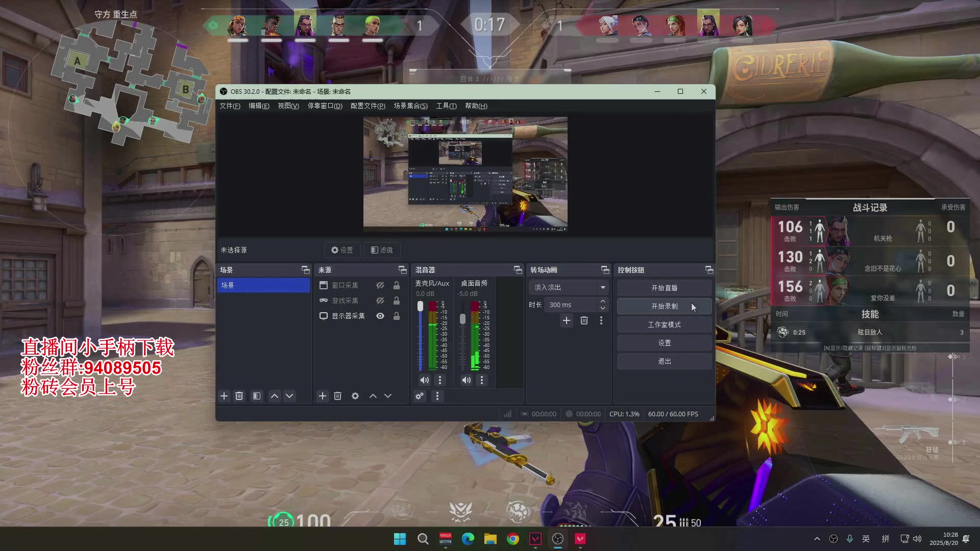Mute the 麦克风/Aux audio channel

click(424, 380)
